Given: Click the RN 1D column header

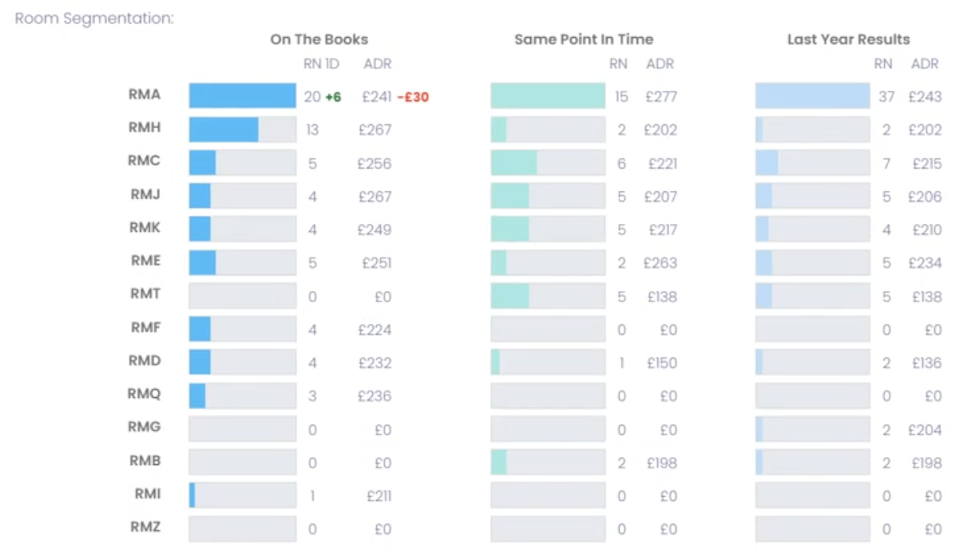Looking at the screenshot, I should 321,64.
